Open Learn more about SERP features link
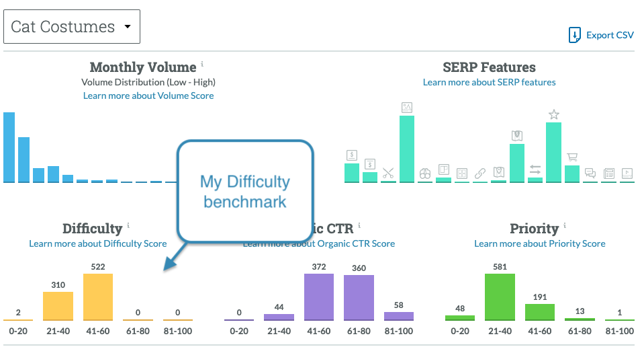 (489, 82)
